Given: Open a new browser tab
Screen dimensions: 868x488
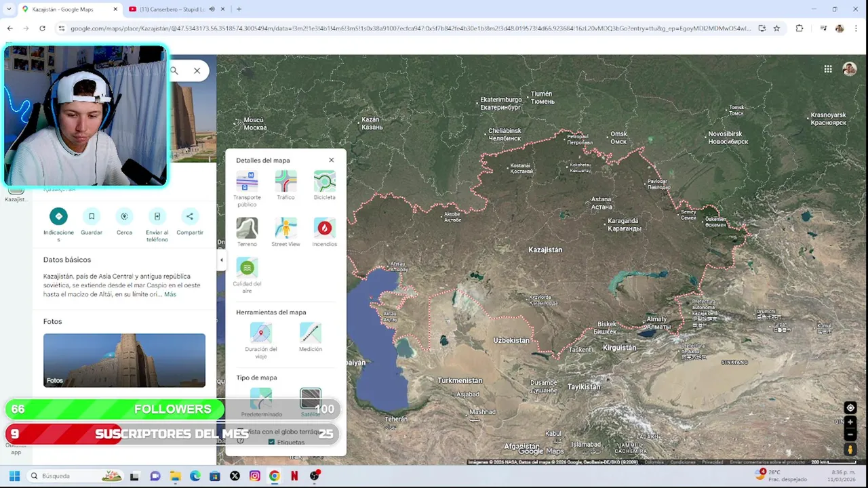Looking at the screenshot, I should tap(239, 9).
